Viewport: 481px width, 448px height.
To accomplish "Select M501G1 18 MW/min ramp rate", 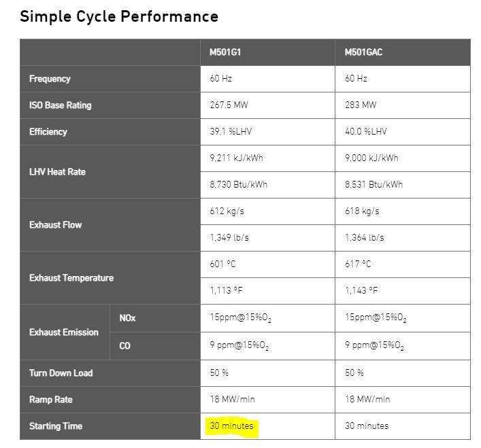I will [x=267, y=400].
